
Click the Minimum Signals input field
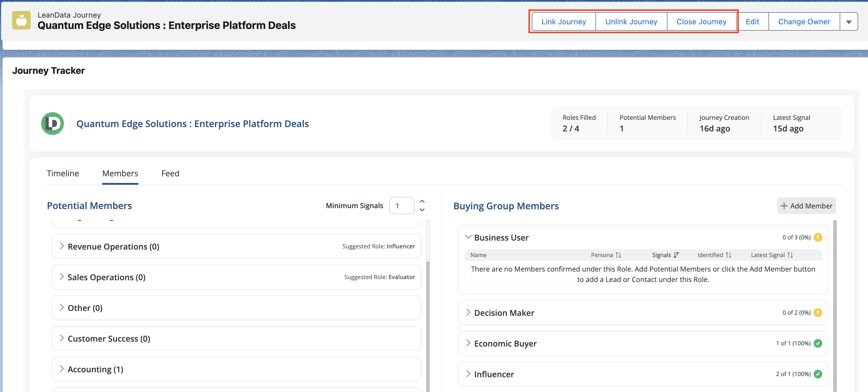[x=401, y=206]
